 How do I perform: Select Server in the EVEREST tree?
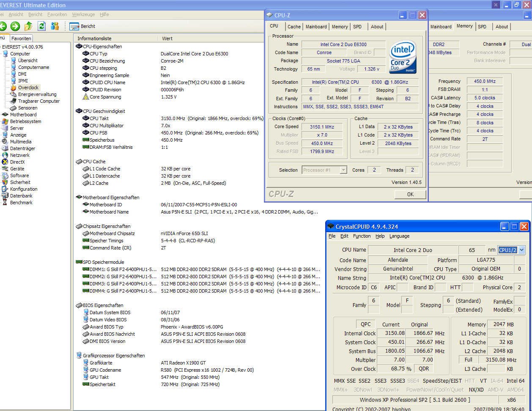(x=17, y=128)
